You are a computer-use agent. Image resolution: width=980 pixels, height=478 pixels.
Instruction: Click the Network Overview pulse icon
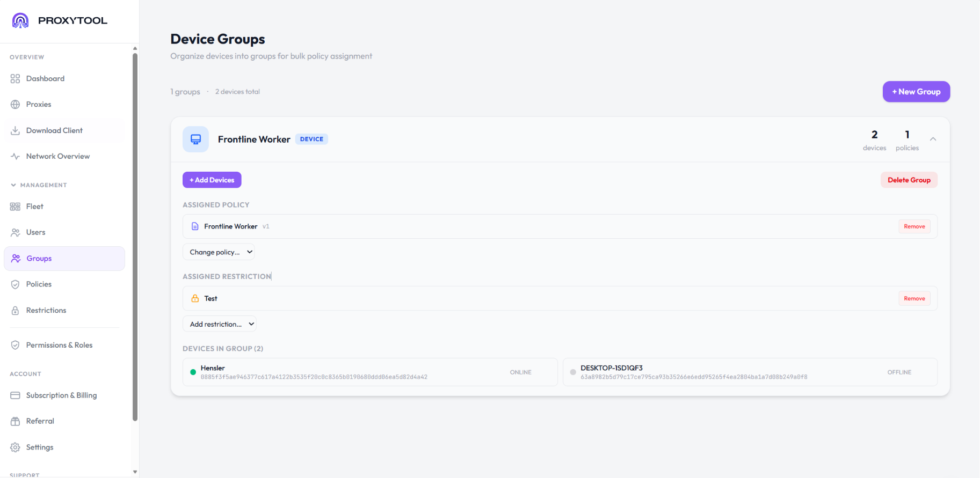pyautogui.click(x=15, y=156)
